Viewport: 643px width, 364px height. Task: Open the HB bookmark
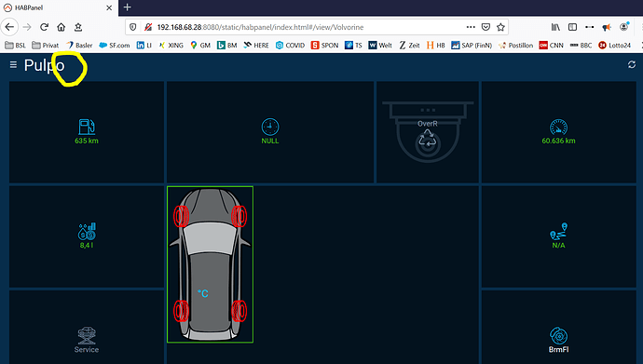tap(435, 45)
